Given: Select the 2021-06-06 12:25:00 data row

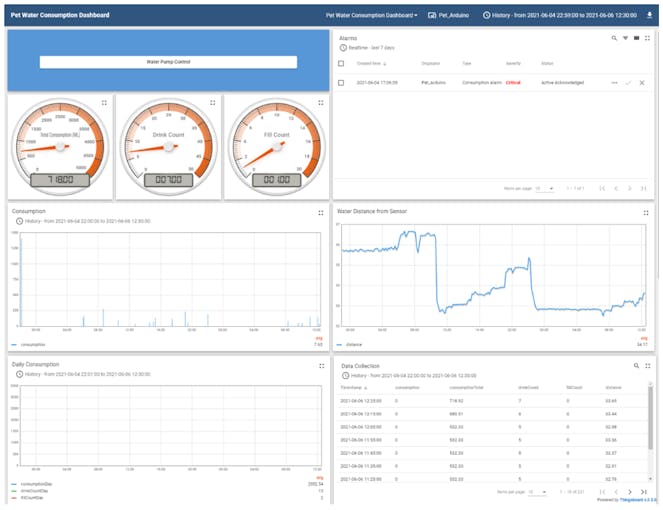Looking at the screenshot, I should coord(492,401).
